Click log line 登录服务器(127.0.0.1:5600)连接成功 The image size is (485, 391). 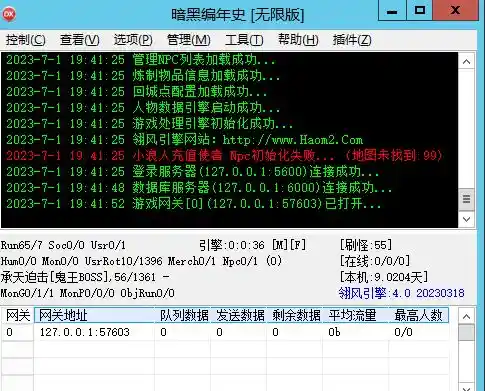[x=193, y=172]
